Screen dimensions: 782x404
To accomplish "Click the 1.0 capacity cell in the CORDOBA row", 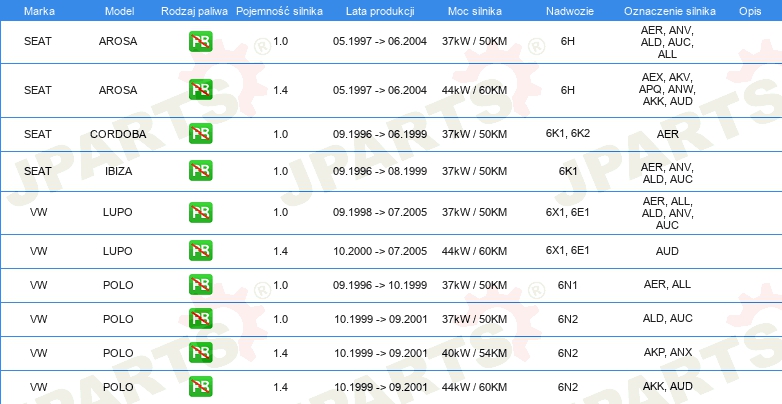I will click(280, 134).
